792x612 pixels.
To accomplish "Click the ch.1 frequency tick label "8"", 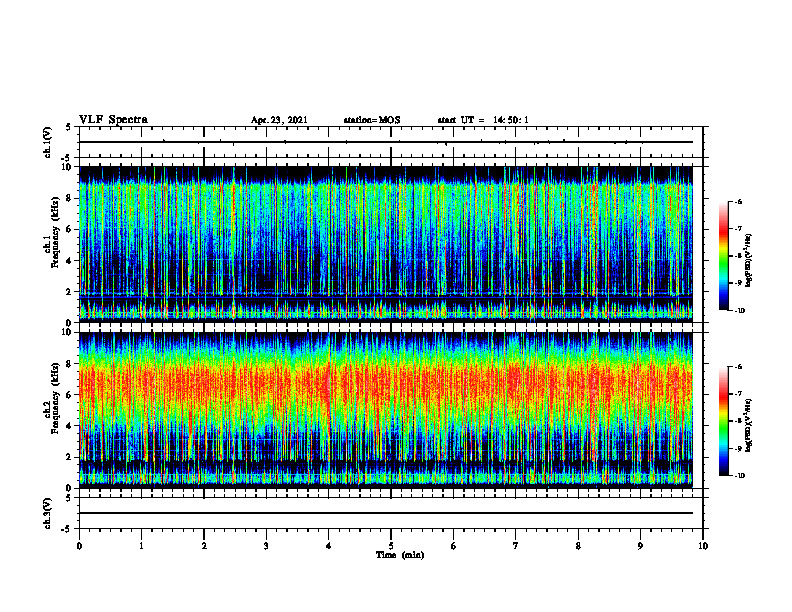I will click(70, 198).
